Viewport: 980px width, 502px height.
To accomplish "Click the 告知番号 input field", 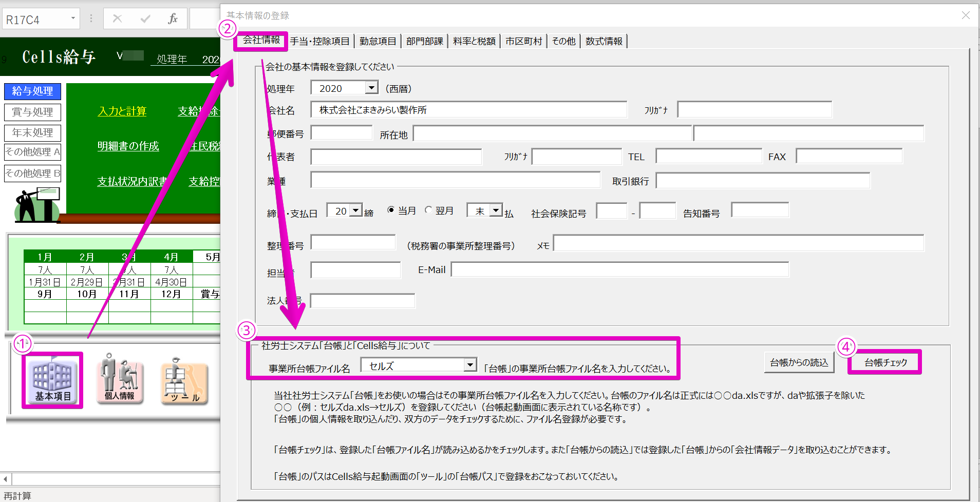I will (760, 210).
